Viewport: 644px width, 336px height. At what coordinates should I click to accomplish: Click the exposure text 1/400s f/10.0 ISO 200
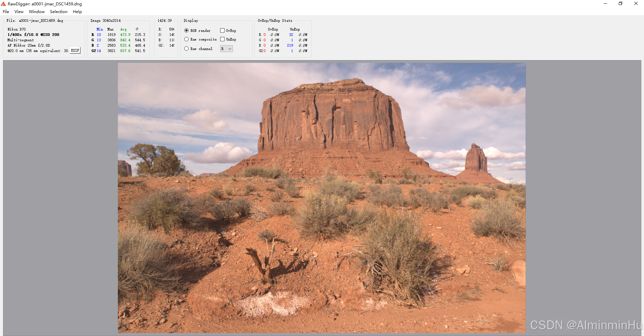(x=33, y=35)
